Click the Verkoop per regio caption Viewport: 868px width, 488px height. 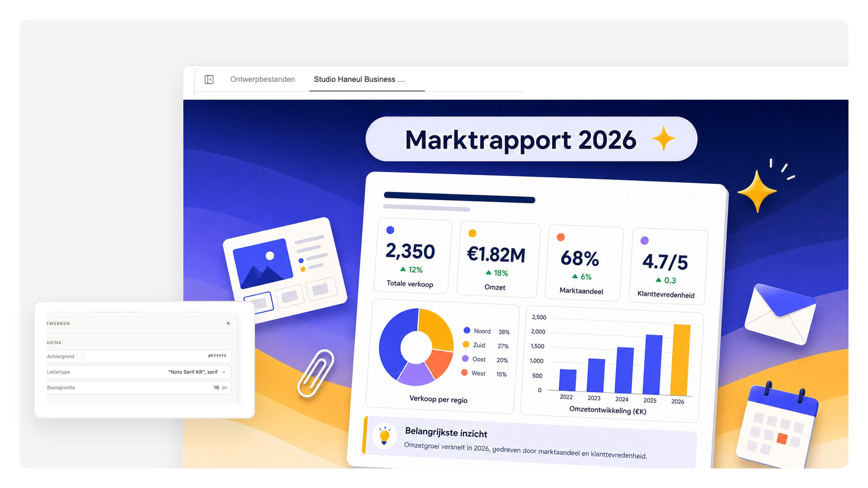(x=438, y=399)
